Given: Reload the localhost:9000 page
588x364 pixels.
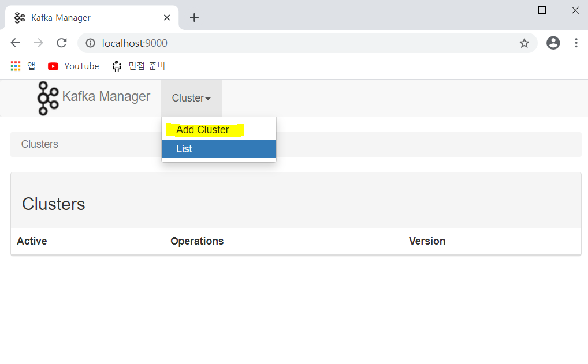Looking at the screenshot, I should [x=61, y=43].
